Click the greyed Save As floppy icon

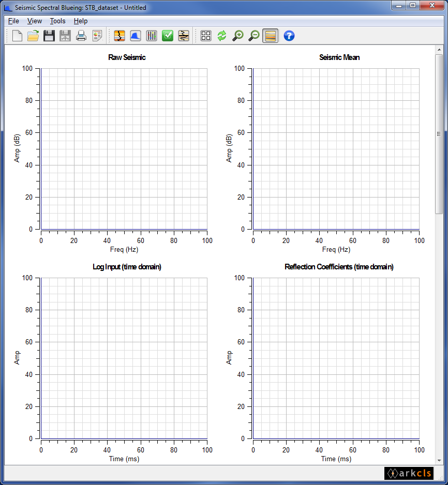point(65,36)
